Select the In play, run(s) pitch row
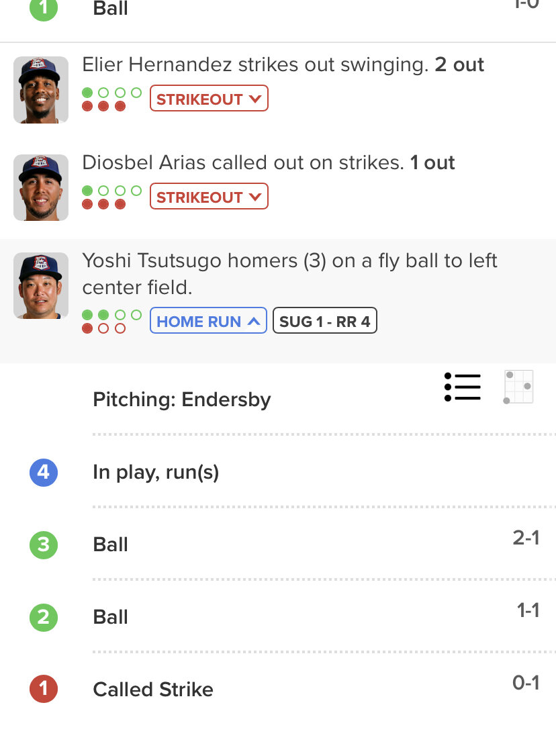Screen dimensions: 556x756 point(156,473)
